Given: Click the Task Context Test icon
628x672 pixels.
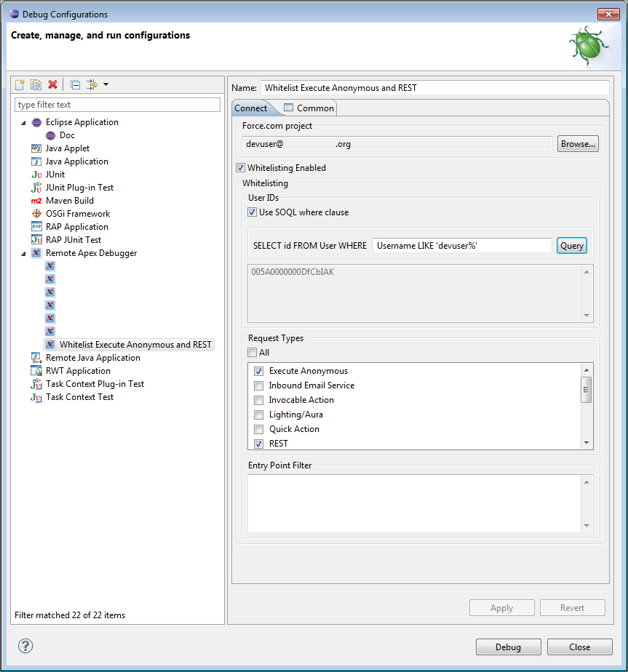Looking at the screenshot, I should point(36,397).
